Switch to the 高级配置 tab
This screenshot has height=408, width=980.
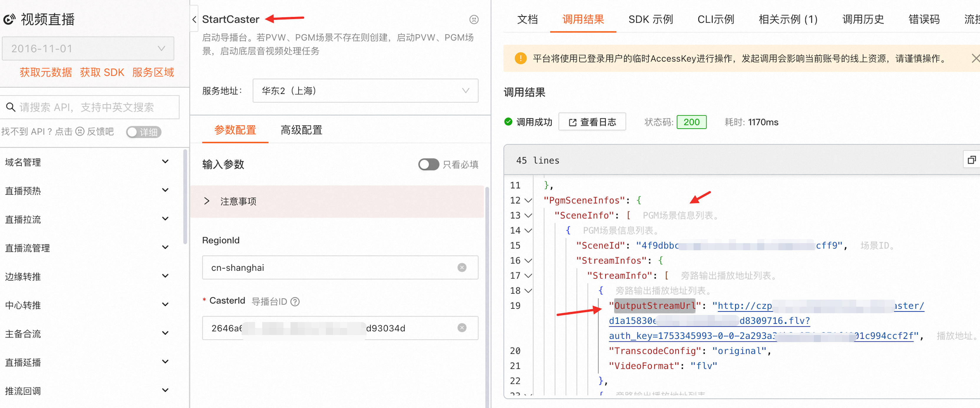coord(301,130)
